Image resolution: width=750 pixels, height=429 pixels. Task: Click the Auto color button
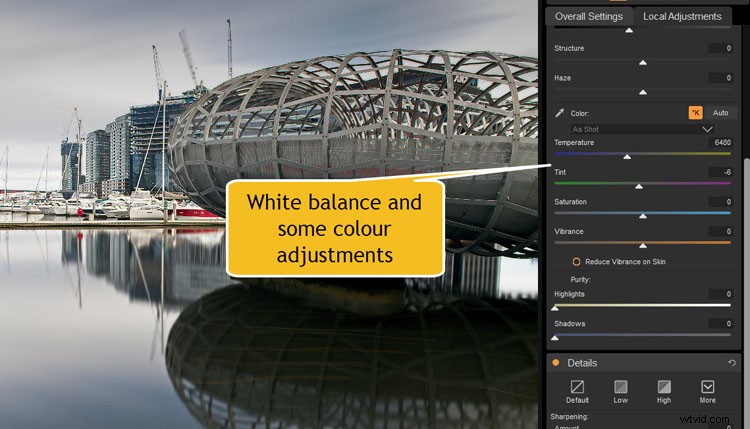pos(720,113)
